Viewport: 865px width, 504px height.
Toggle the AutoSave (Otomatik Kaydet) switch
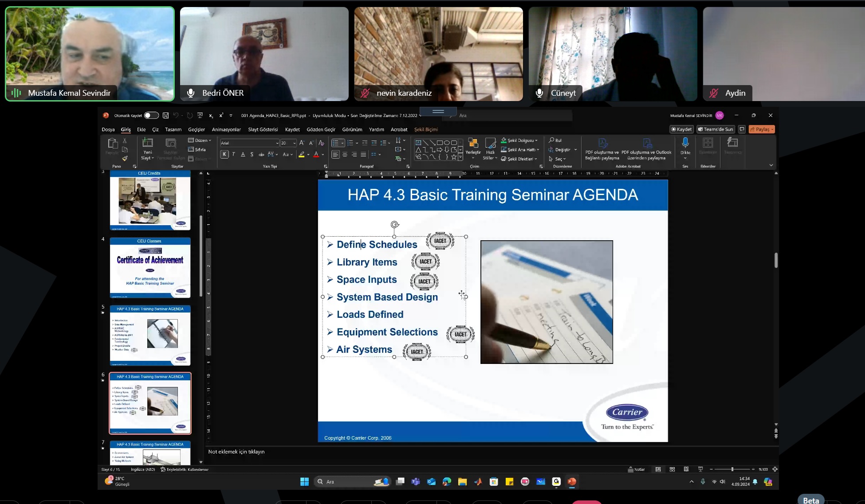click(151, 115)
